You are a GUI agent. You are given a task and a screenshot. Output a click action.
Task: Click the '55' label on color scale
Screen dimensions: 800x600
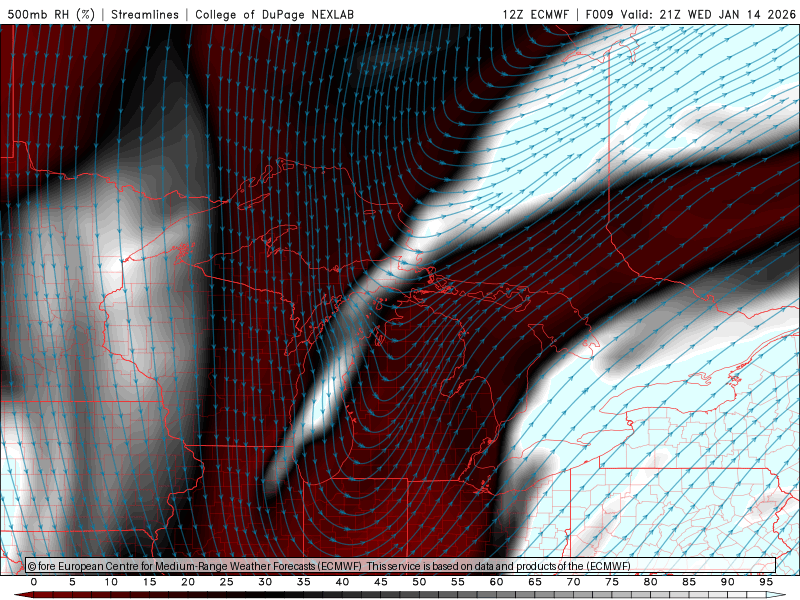458,582
